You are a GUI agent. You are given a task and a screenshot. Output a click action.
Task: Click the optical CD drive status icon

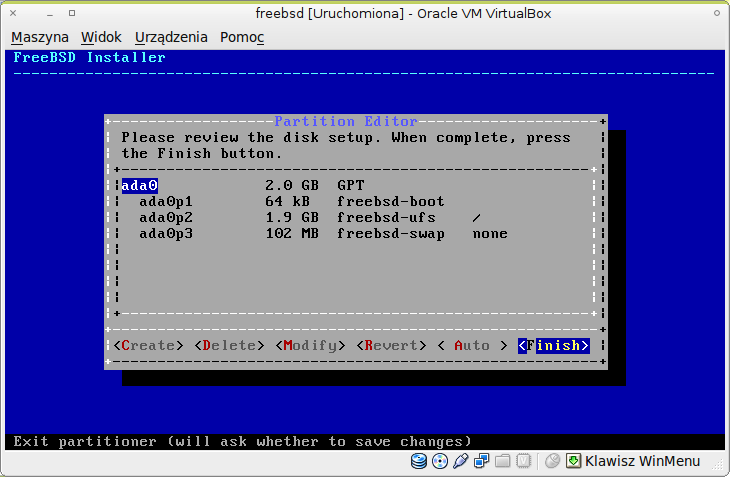point(440,462)
